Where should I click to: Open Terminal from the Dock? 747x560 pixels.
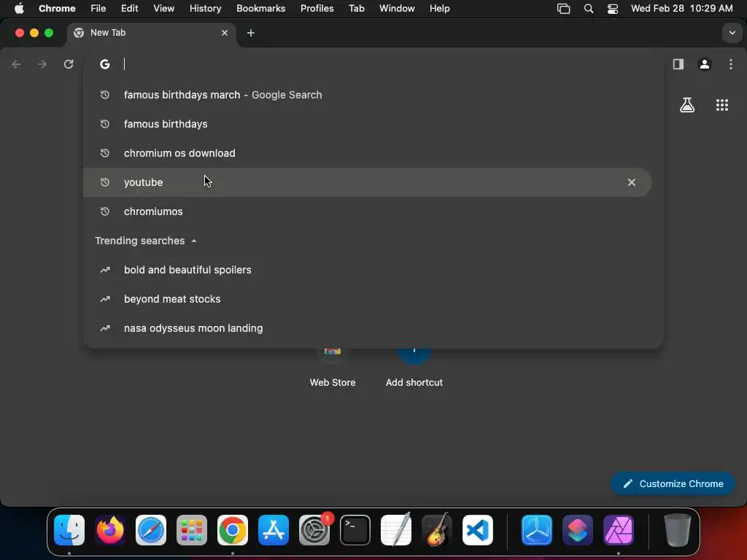point(355,529)
